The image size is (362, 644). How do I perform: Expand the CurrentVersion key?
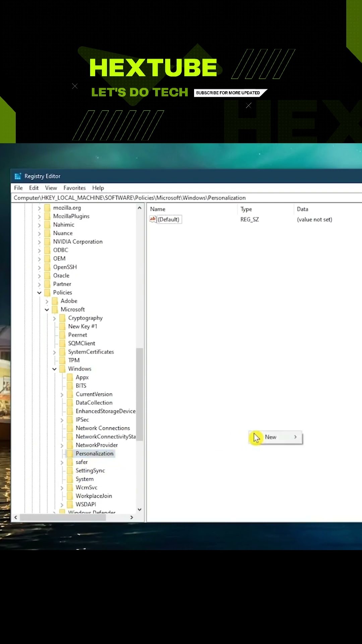point(62,395)
